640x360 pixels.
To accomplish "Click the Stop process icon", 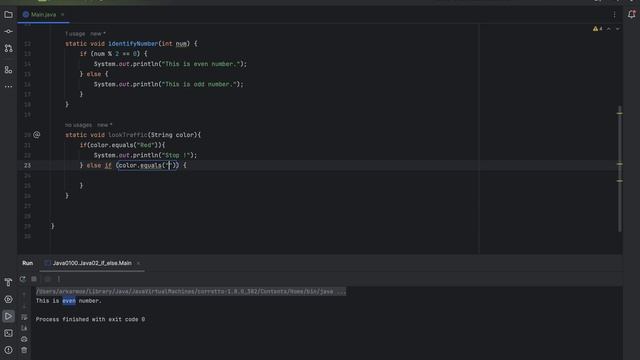I will (34, 279).
